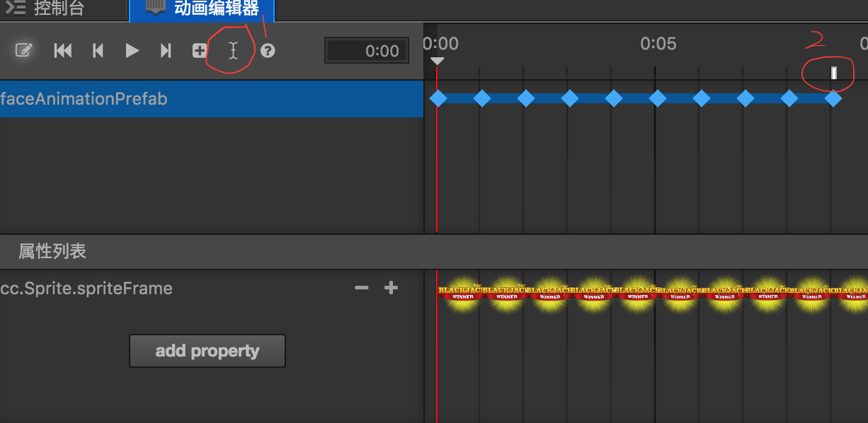Screen dimensions: 868x423
Task: Click the current time field 0:00
Action: [366, 51]
